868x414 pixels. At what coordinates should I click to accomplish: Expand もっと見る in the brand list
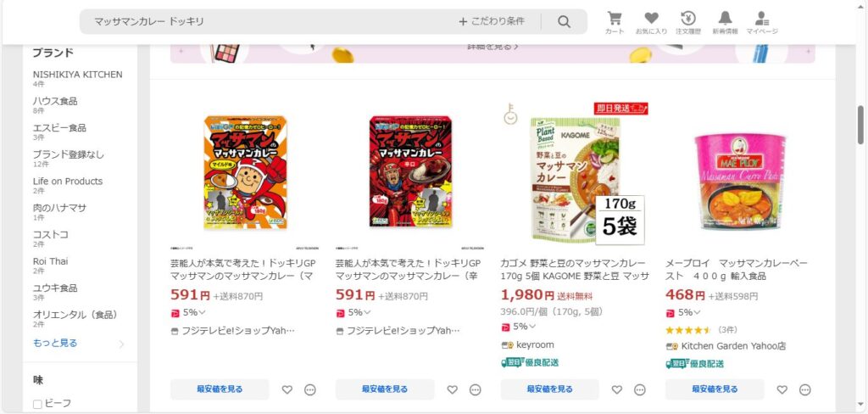[x=55, y=343]
